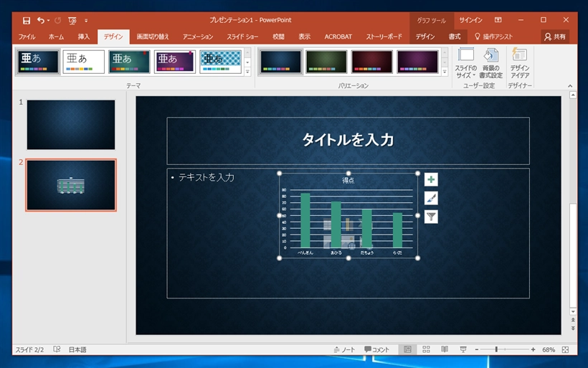Expand the themes gallery more arrow
This screenshot has width=588, height=368.
click(247, 71)
